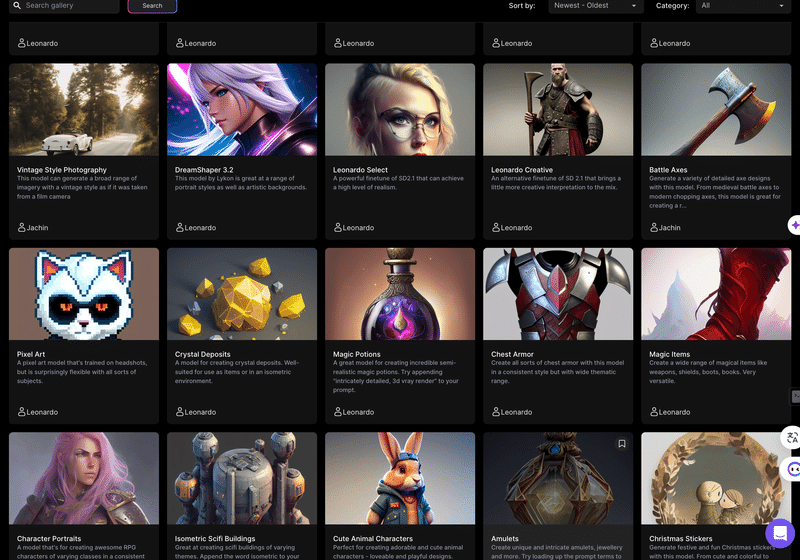
Task: Click the search magnifier icon
Action: [x=17, y=5]
